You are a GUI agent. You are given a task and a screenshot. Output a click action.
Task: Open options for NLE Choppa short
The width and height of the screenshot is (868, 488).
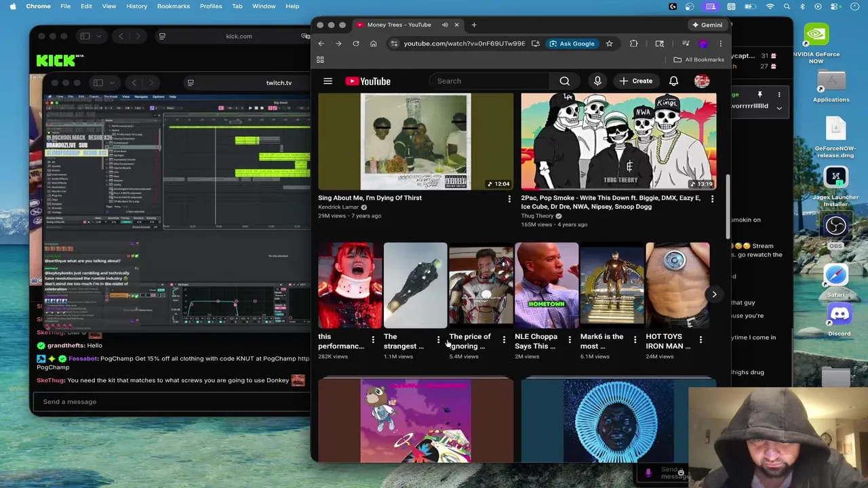[x=570, y=339]
